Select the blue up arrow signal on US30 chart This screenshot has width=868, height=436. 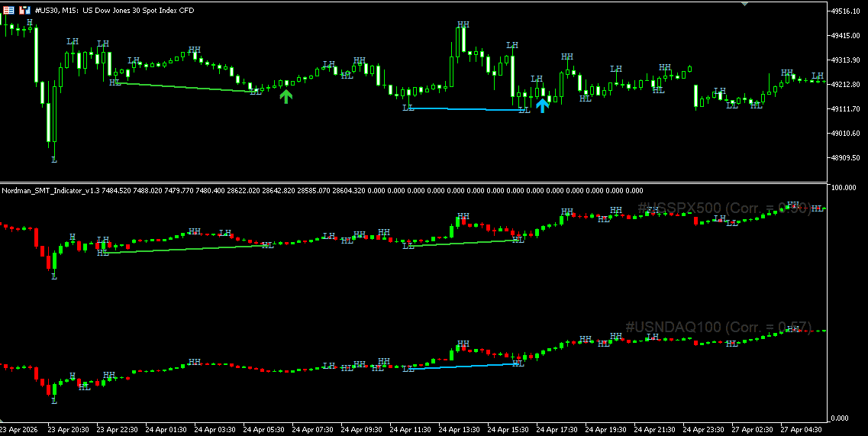pos(543,105)
